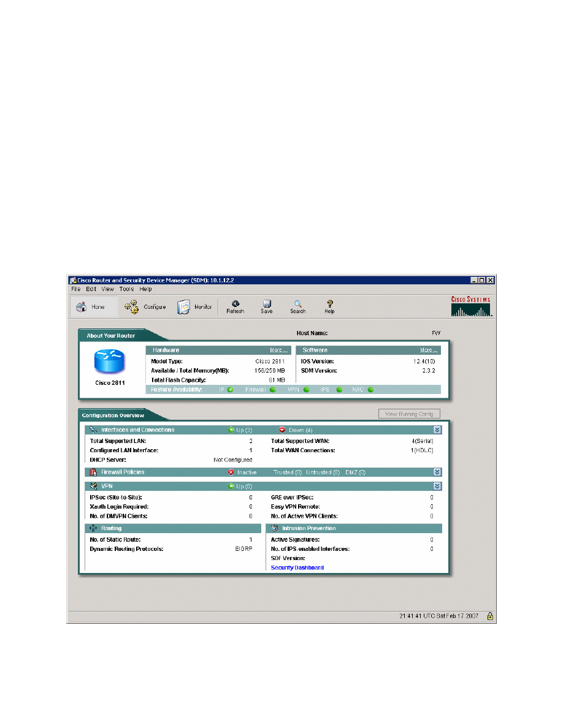Click the Search magnifier icon
The image size is (563, 728).
[298, 303]
